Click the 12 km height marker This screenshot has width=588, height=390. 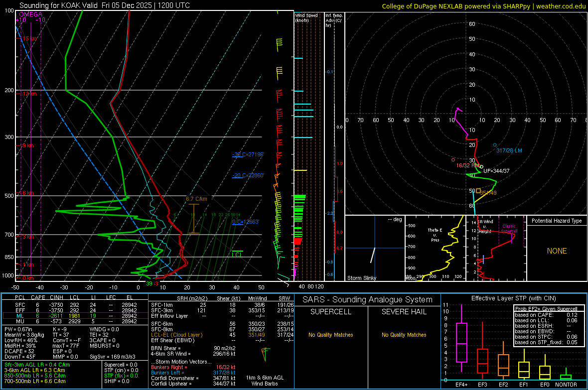[29, 94]
